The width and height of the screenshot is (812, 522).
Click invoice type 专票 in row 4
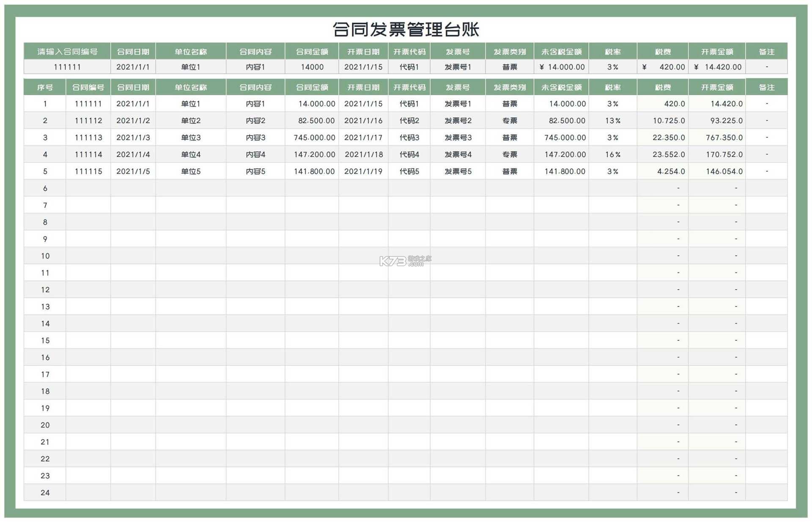[x=510, y=154]
